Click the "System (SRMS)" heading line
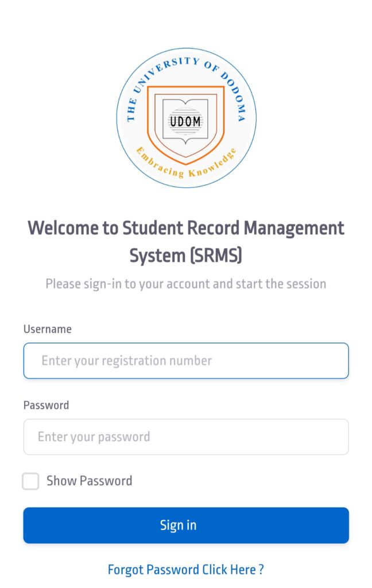The width and height of the screenshot is (372, 588). [x=186, y=256]
